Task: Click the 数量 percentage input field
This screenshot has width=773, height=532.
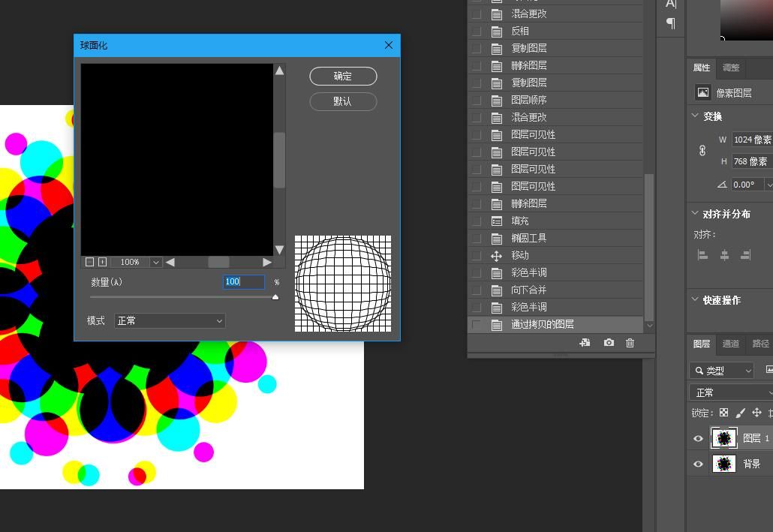Action: [x=244, y=281]
